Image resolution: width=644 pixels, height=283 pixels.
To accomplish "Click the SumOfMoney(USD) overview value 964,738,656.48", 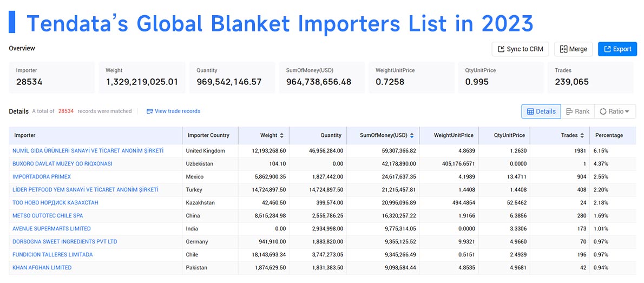I will click(x=319, y=82).
